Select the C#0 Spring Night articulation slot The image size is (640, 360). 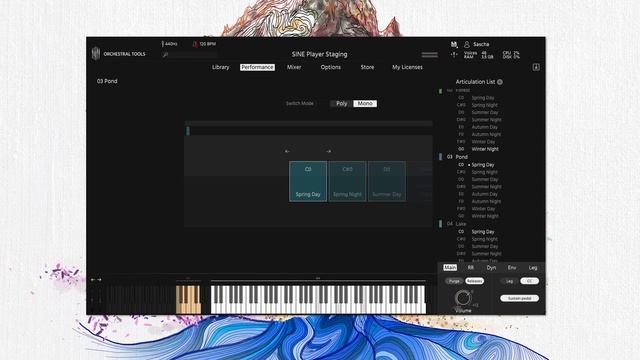(347, 181)
